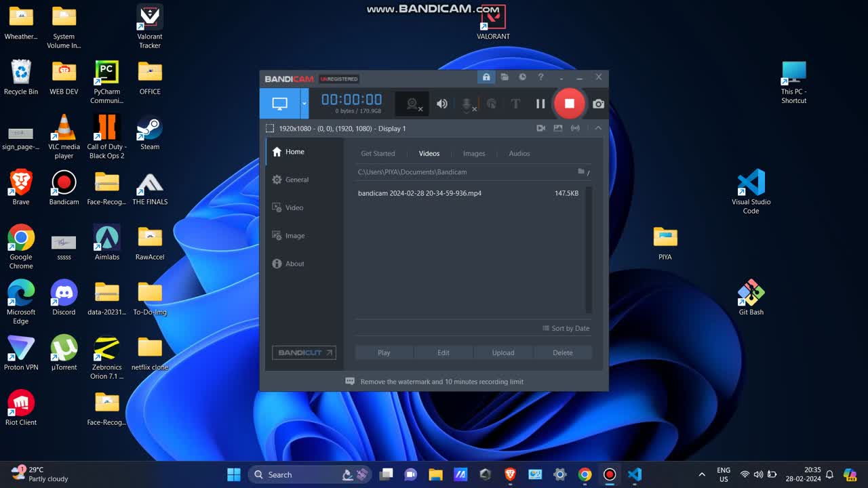Click the selection rectangle icon beside 1920x1080

click(x=270, y=128)
